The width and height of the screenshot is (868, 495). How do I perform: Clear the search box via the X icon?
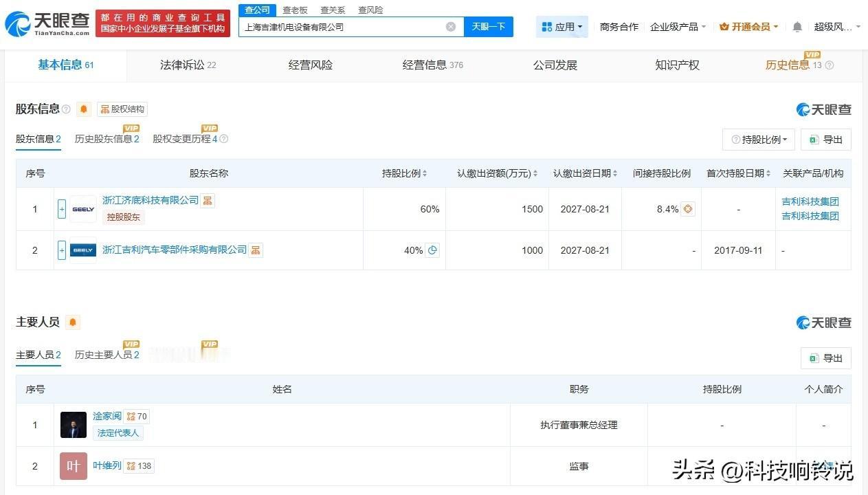click(451, 26)
